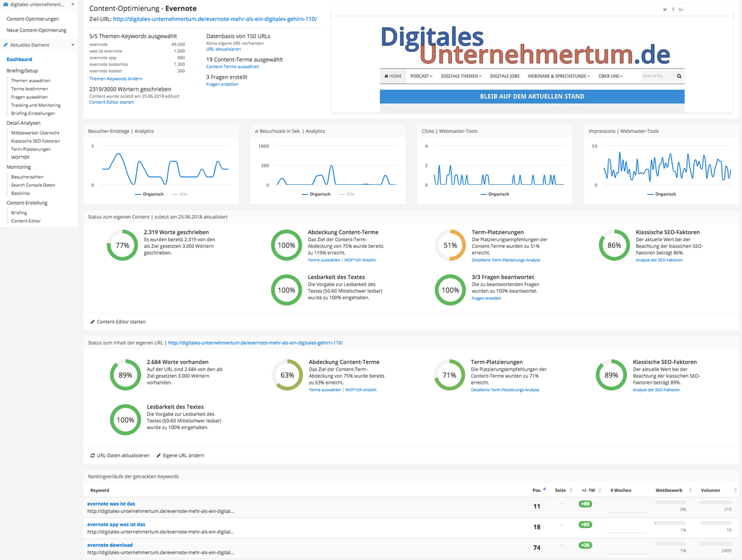
Task: Click Detaillierte Term-Platzierungs-Analyse link under 51%
Action: pos(505,260)
